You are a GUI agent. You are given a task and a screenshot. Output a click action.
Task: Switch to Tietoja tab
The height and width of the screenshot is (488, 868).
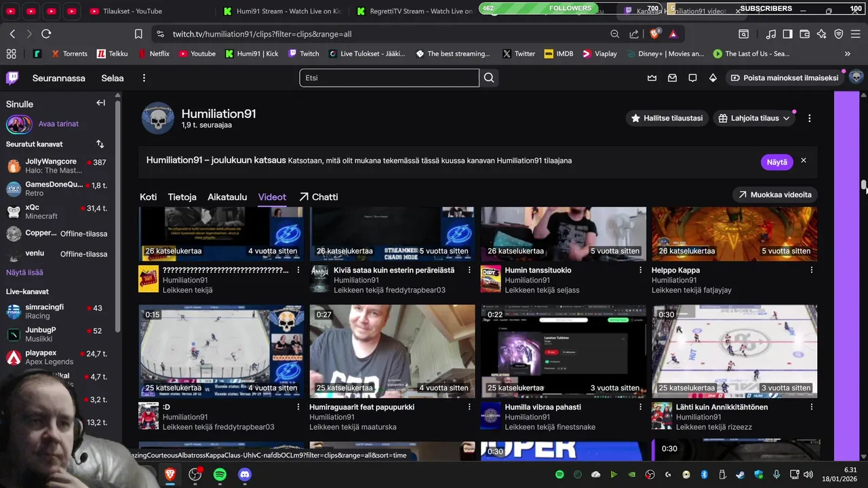click(x=182, y=197)
